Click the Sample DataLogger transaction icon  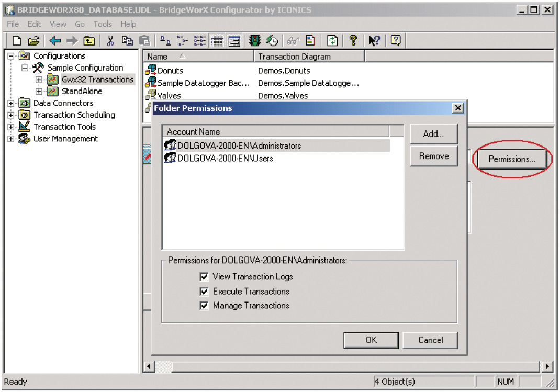(151, 83)
